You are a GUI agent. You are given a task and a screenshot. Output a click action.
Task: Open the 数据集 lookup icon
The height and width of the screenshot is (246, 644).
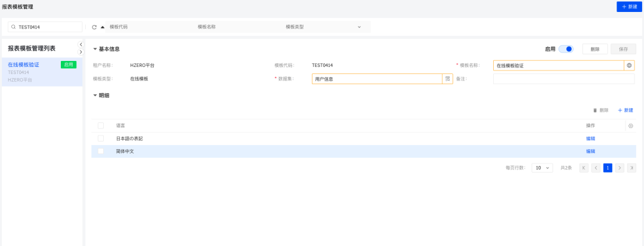click(447, 79)
